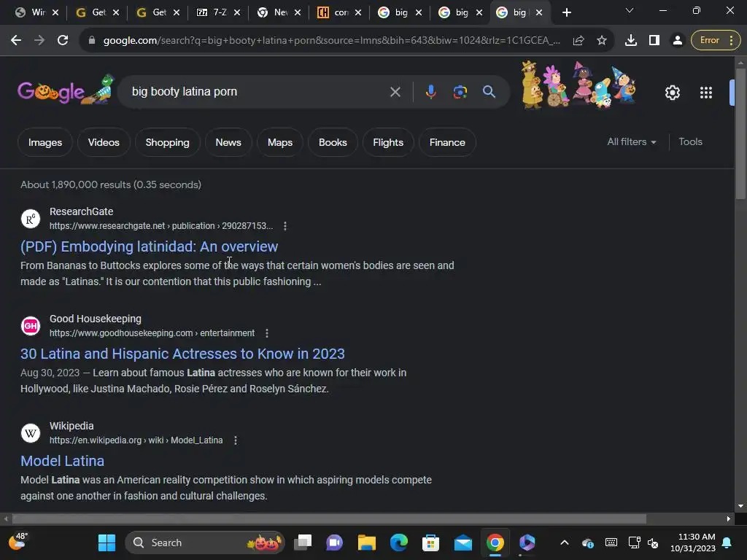Click the taskbar Search box
Screen dimensions: 747x560
coord(205,542)
